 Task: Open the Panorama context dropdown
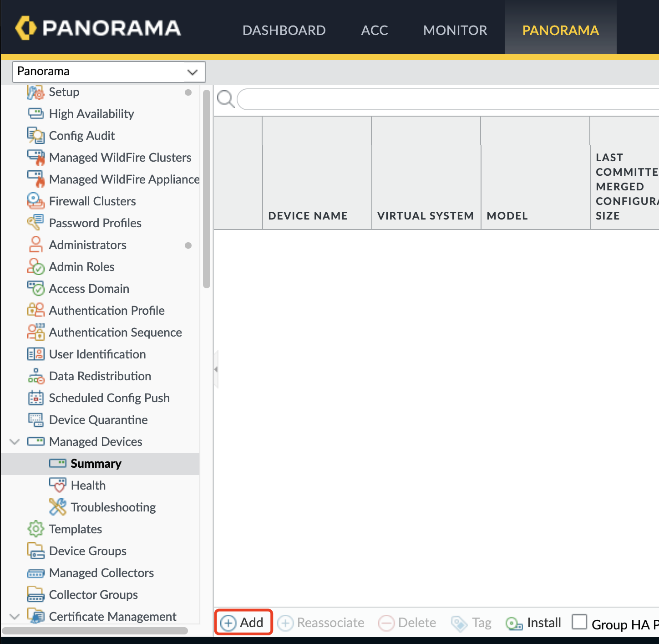pyautogui.click(x=109, y=72)
